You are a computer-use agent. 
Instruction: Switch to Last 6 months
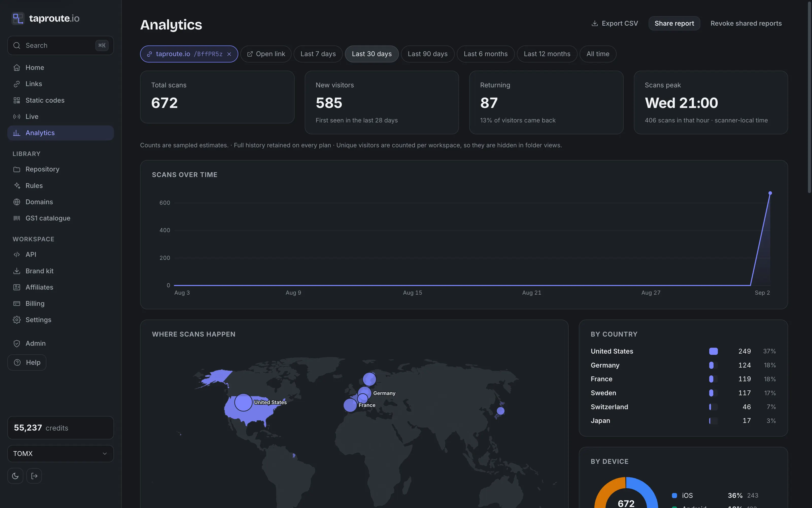pos(485,54)
